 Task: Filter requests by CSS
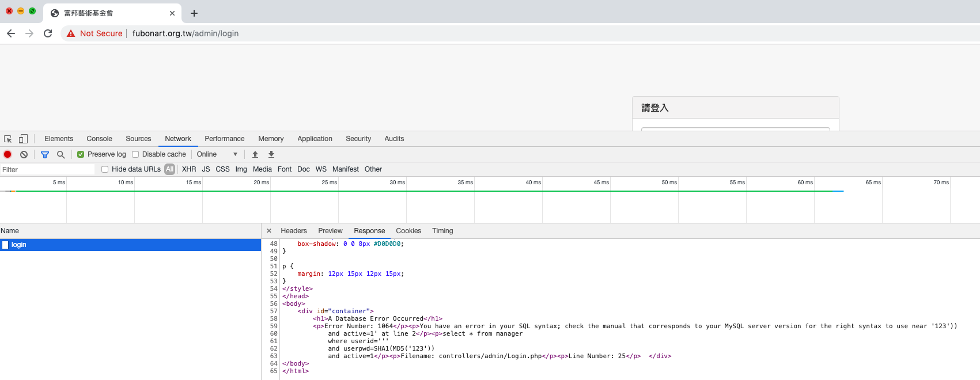click(222, 169)
